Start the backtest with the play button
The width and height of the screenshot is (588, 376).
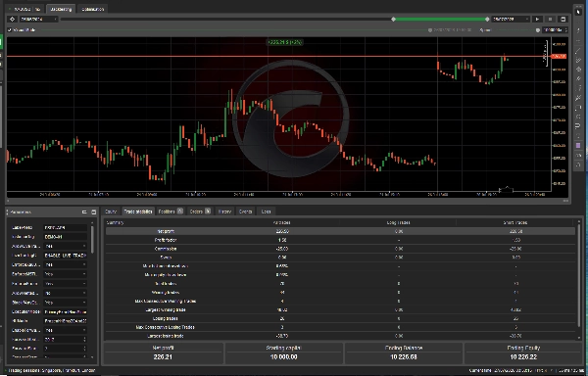tap(537, 20)
